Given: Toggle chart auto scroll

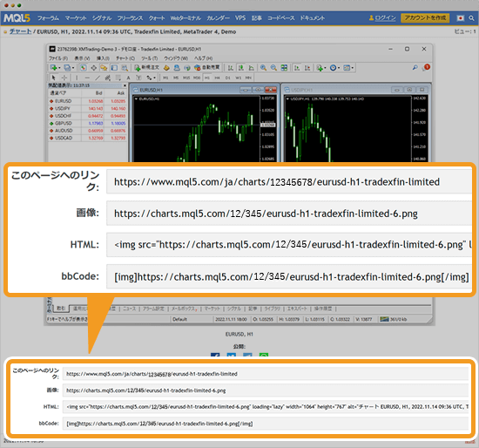Looking at the screenshot, I should tap(297, 68).
